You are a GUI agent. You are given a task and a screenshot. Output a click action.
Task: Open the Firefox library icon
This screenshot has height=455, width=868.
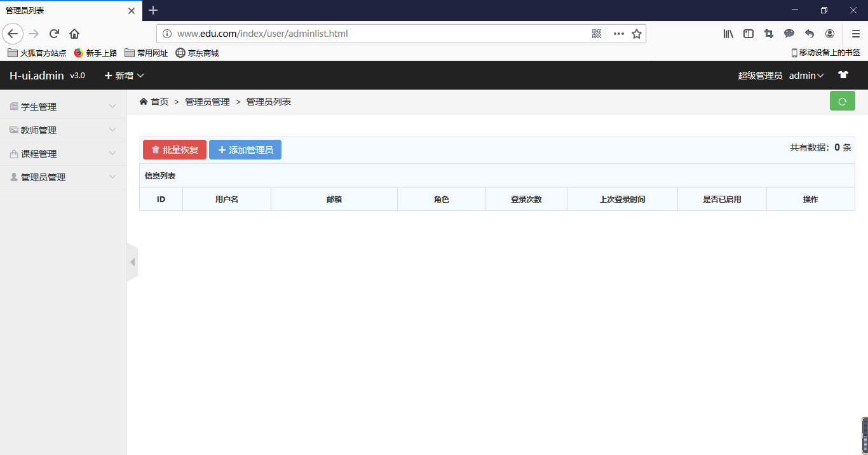click(x=728, y=34)
